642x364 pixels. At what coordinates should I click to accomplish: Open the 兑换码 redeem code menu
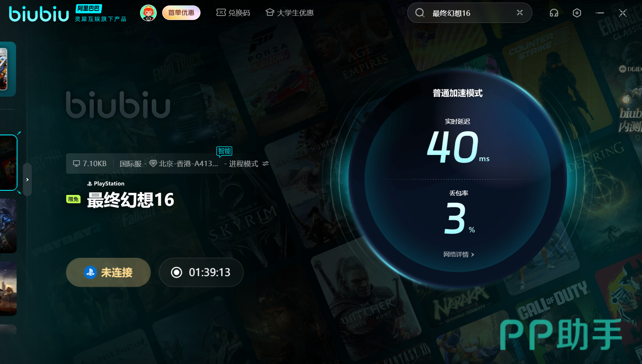click(x=233, y=13)
